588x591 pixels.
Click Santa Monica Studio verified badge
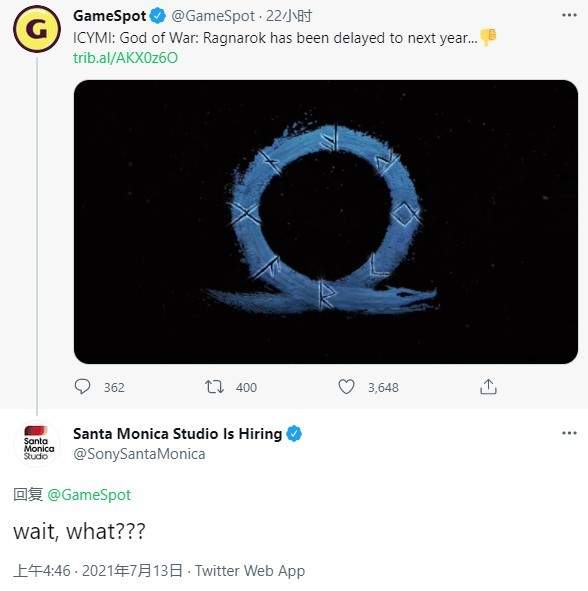294,434
